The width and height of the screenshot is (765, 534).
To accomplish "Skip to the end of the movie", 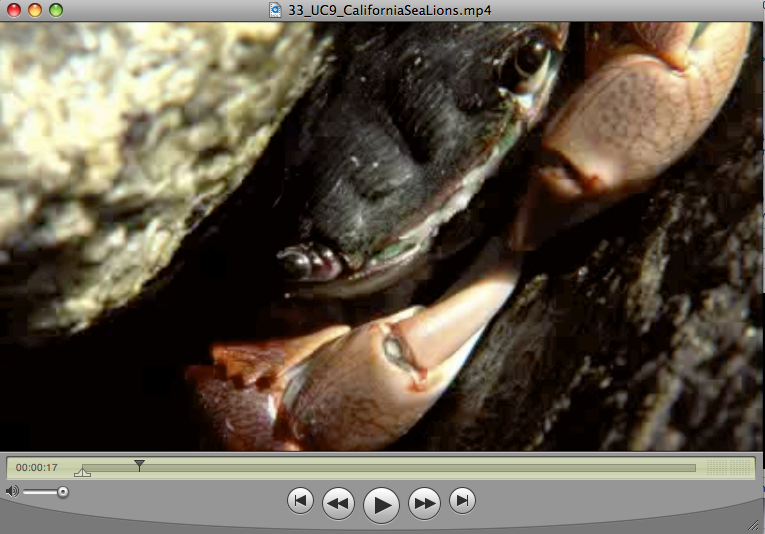I will pos(462,500).
